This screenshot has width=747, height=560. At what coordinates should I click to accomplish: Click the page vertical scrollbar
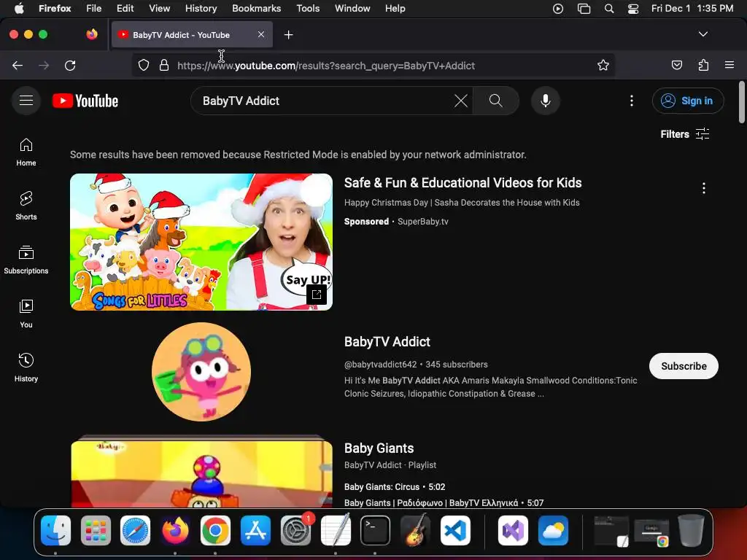(x=742, y=102)
